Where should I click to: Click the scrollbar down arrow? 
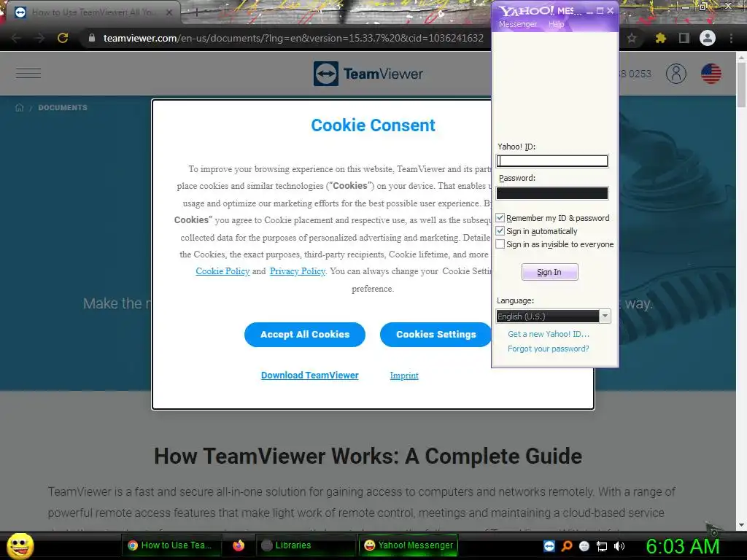(x=741, y=525)
